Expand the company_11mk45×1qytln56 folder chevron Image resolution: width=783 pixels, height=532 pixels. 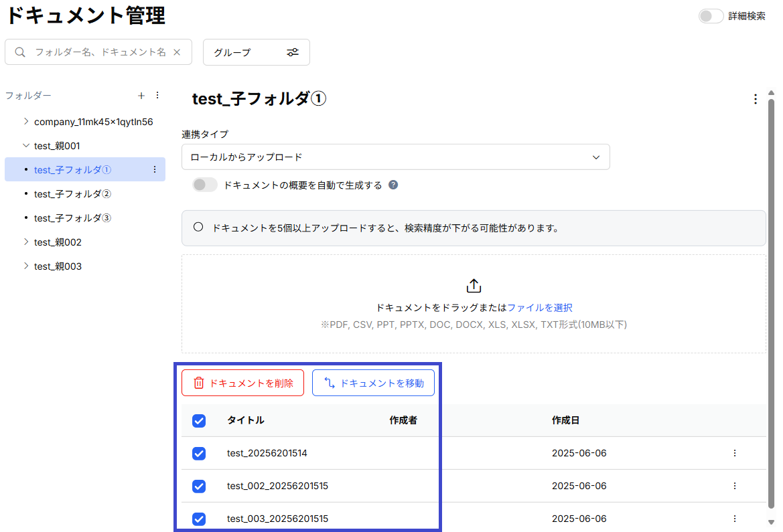click(x=26, y=121)
